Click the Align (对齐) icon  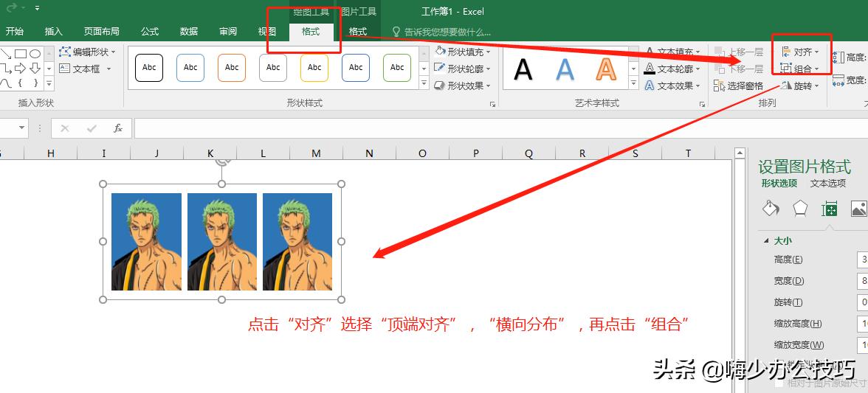[x=787, y=52]
